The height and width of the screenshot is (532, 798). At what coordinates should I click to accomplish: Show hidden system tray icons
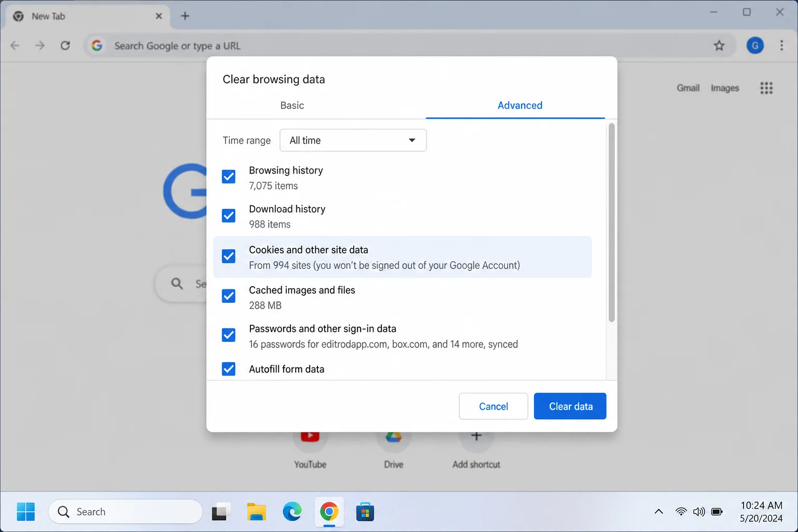click(x=659, y=512)
